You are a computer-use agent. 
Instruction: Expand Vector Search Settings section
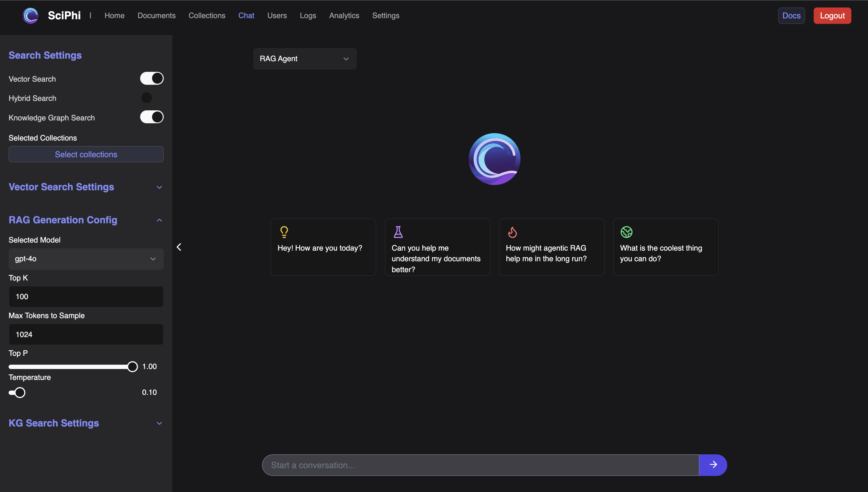(86, 187)
